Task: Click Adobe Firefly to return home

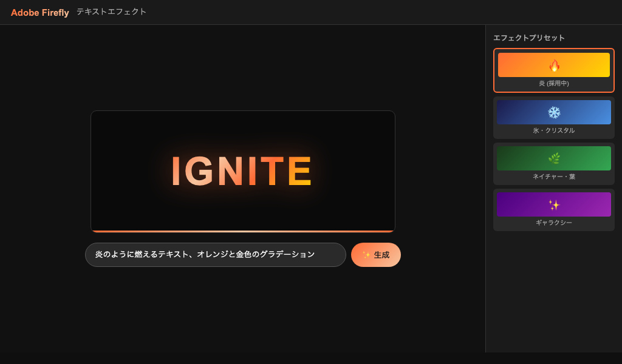Action: pyautogui.click(x=40, y=12)
